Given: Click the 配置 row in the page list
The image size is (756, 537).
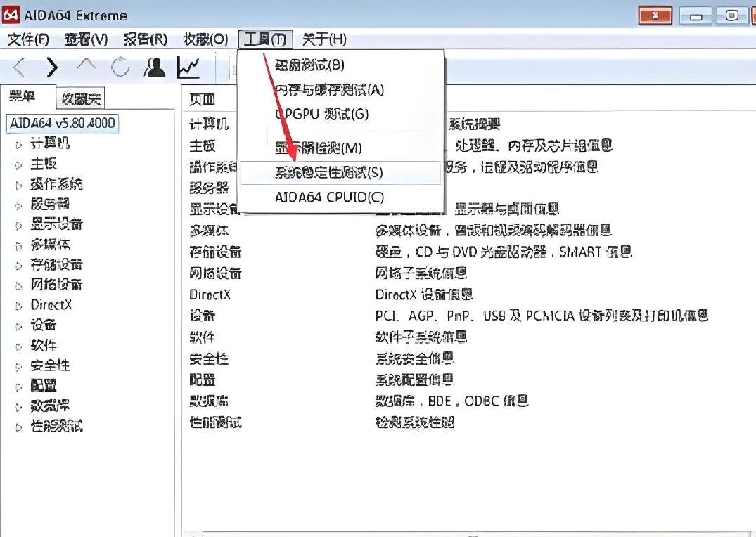Looking at the screenshot, I should coord(202,380).
